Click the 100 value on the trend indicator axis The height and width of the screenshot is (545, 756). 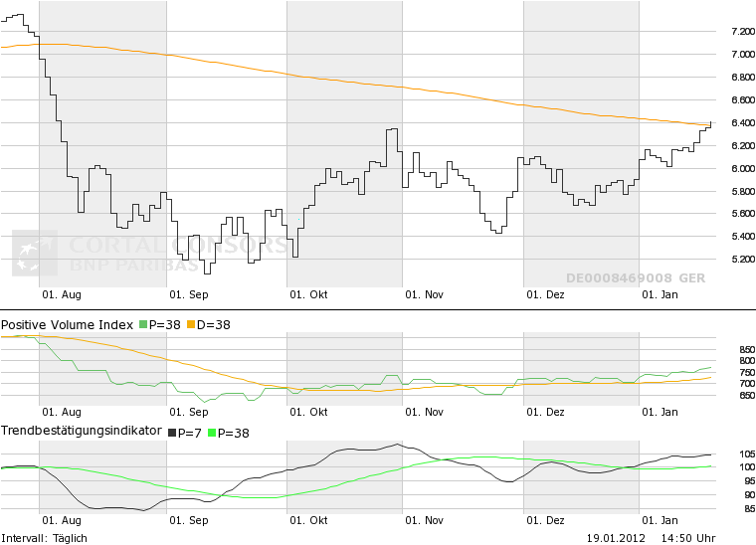pyautogui.click(x=747, y=467)
